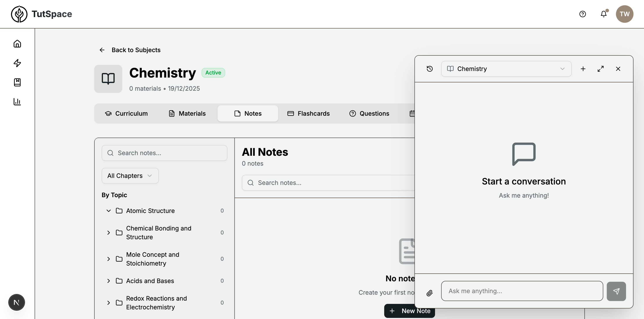
Task: Select the lightning bolt sidebar icon
Action: click(x=17, y=63)
